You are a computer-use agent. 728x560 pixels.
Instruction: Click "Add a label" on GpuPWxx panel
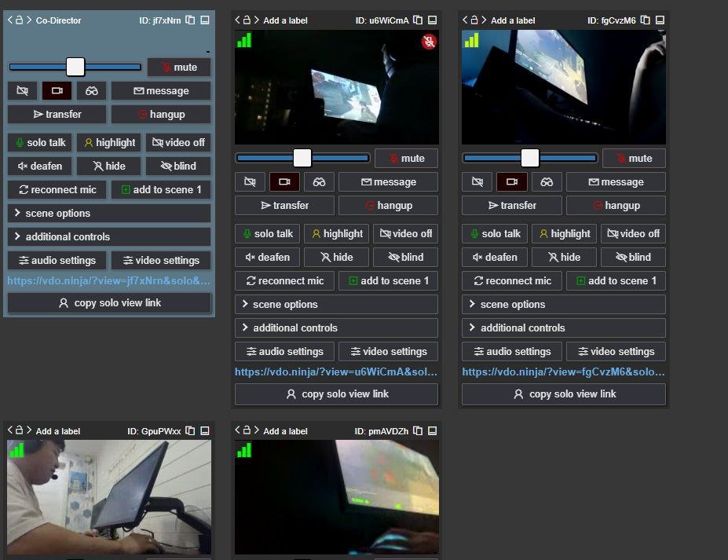pyautogui.click(x=58, y=431)
